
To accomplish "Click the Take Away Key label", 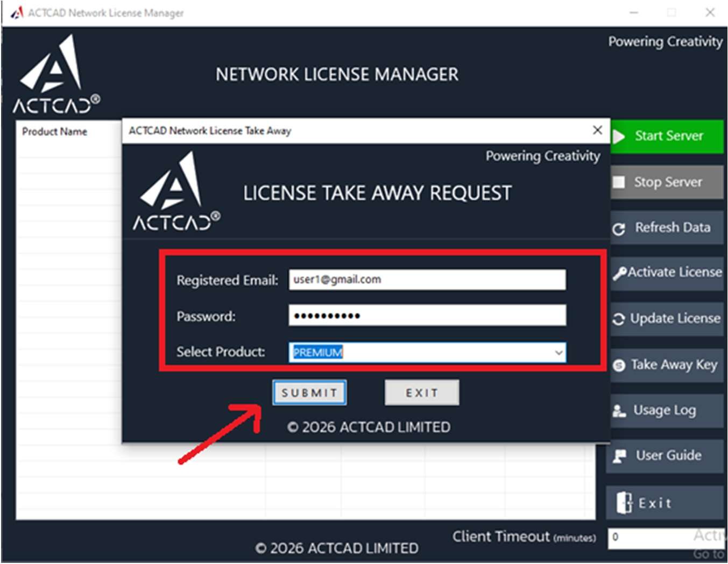I will pos(674,365).
